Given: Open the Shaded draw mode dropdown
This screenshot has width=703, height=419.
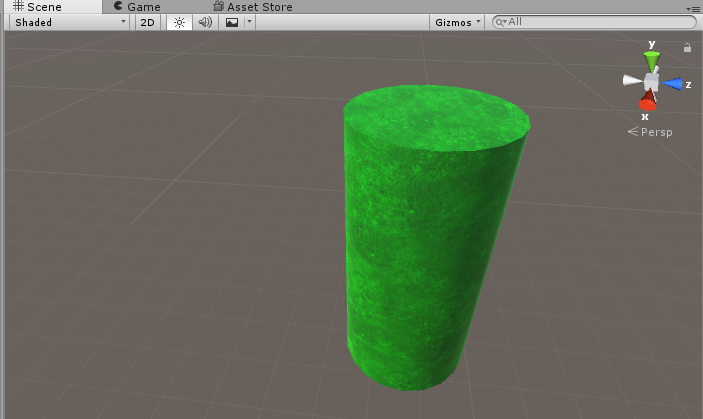Looking at the screenshot, I should (69, 22).
